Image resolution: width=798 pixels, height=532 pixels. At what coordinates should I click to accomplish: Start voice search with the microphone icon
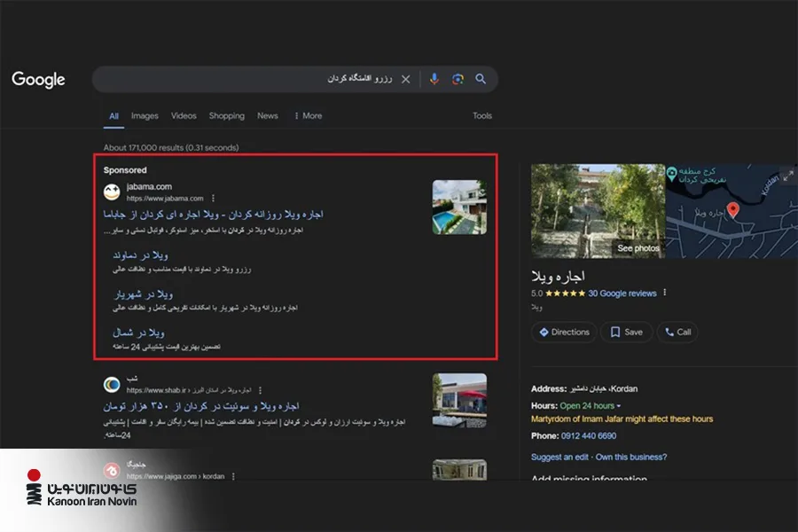[434, 79]
